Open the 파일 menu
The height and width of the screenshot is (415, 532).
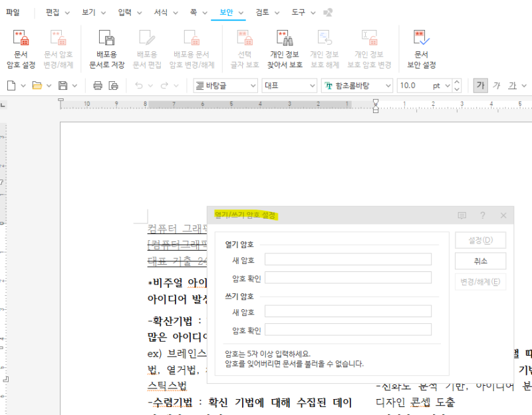(x=13, y=13)
